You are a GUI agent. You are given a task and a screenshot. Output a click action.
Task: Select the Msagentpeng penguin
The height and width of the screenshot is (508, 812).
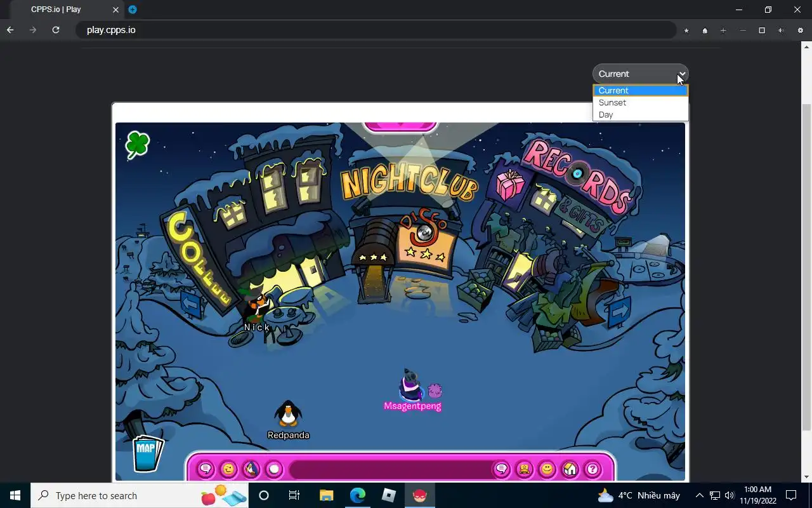(x=410, y=384)
